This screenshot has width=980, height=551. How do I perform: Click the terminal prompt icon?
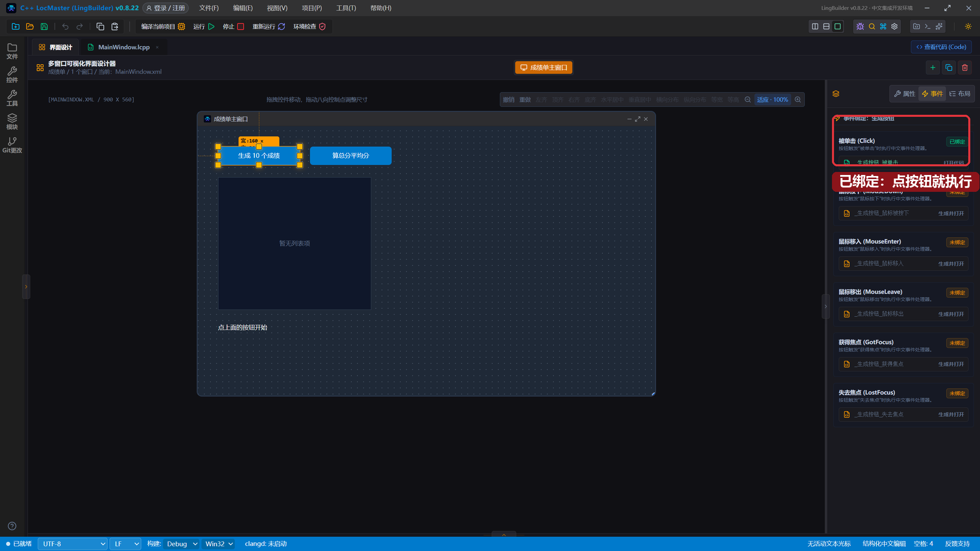[927, 27]
